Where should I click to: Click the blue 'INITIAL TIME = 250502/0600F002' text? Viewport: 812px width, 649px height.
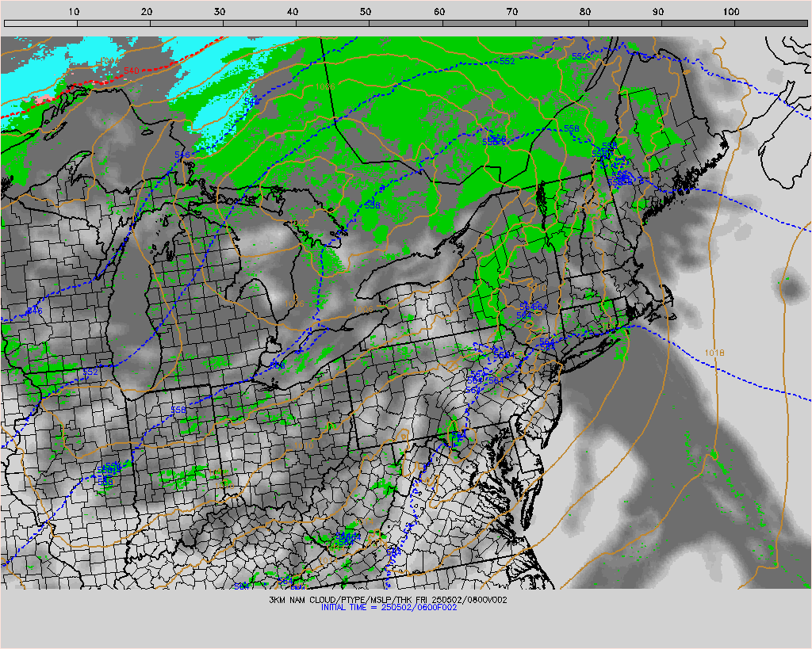389,608
